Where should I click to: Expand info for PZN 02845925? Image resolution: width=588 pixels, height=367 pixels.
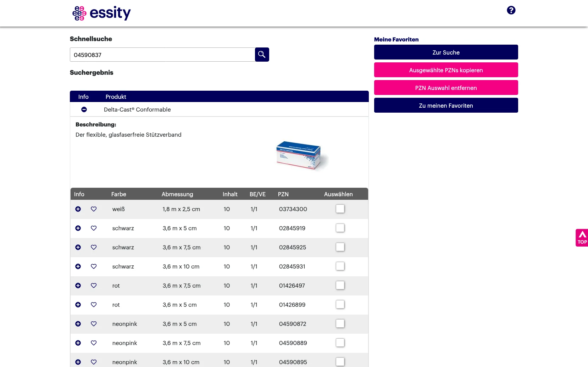click(78, 247)
